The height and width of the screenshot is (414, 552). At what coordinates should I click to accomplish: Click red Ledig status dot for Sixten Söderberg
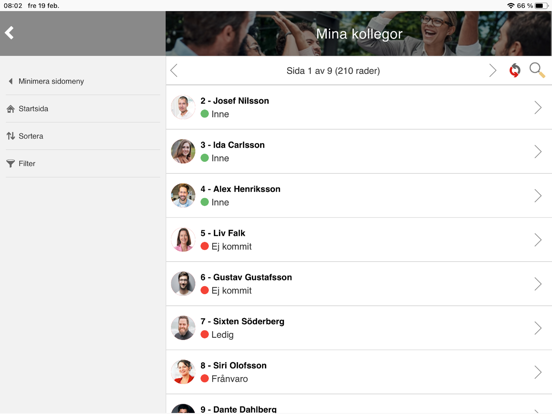pyautogui.click(x=205, y=334)
